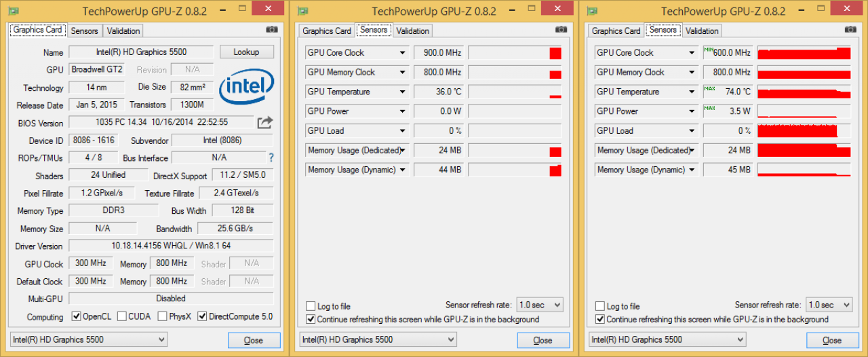Click the Device ID 8086 - 1616 field
868x357 pixels.
(93, 140)
